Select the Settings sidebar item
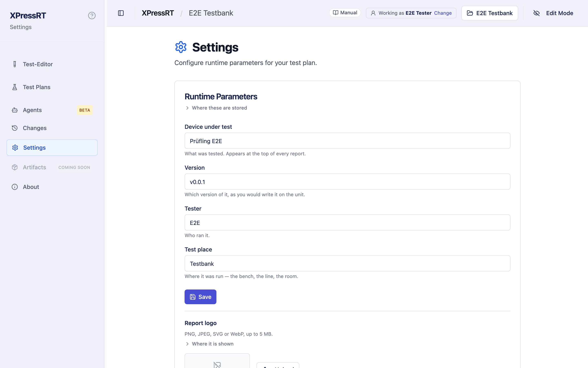Image resolution: width=588 pixels, height=368 pixels. 52,148
